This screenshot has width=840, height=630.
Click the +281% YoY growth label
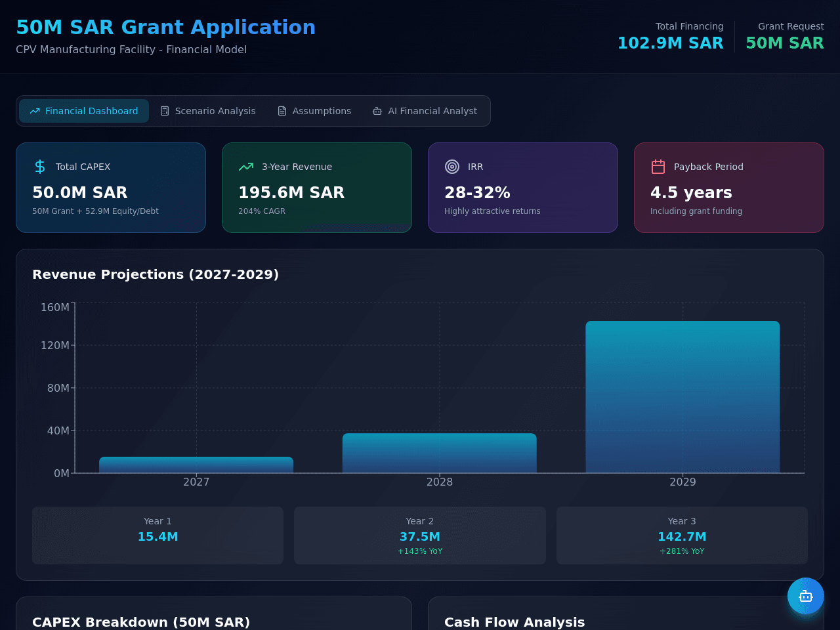[x=682, y=551]
